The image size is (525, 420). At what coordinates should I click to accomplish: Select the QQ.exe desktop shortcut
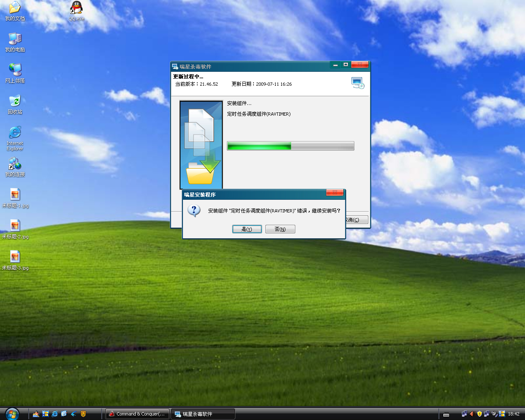coord(76,11)
